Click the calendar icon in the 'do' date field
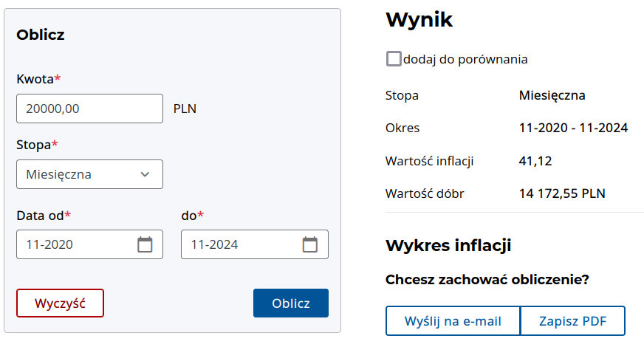Screen dimensions: 644x347 tap(310, 244)
